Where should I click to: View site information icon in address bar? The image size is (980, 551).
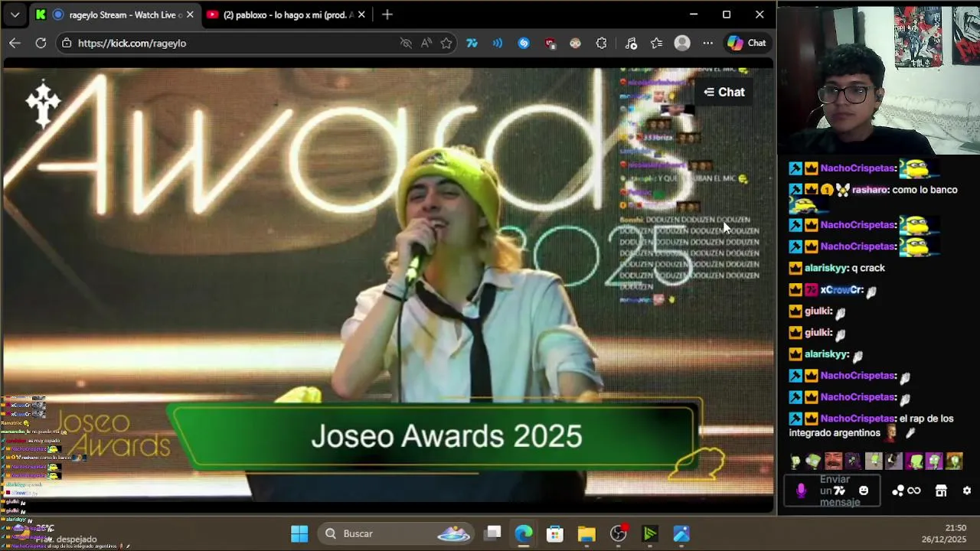(x=67, y=43)
